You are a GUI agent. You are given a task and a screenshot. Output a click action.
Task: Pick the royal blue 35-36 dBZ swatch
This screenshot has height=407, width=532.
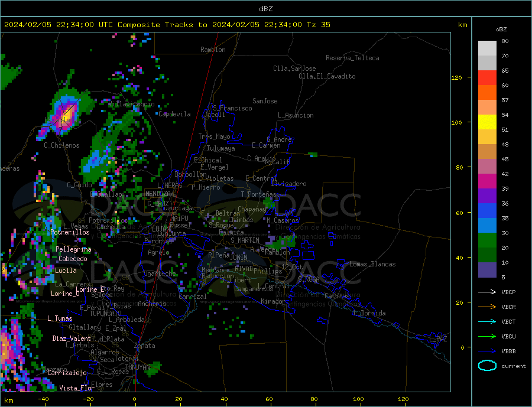[x=487, y=211]
